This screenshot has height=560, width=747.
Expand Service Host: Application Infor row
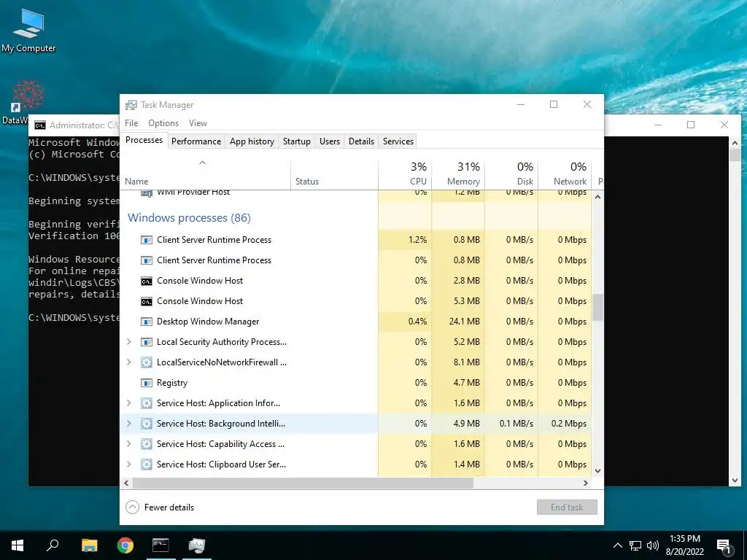[128, 403]
